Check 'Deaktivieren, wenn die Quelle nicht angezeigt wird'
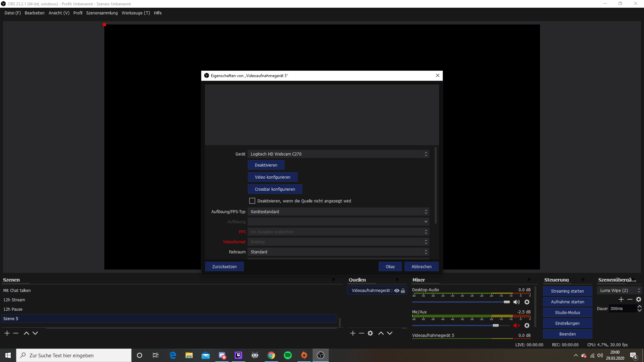This screenshot has height=362, width=644. pos(252,201)
